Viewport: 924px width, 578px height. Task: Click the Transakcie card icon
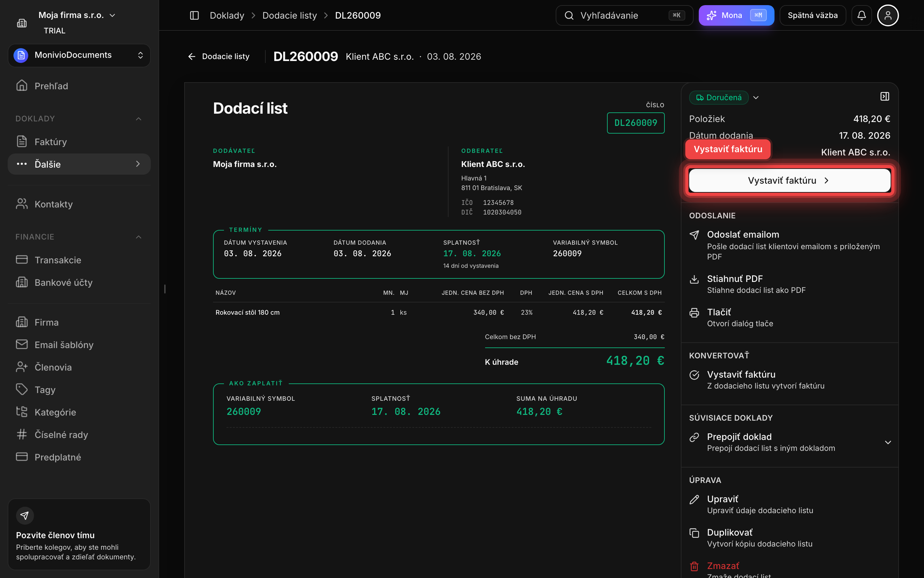[x=22, y=259]
